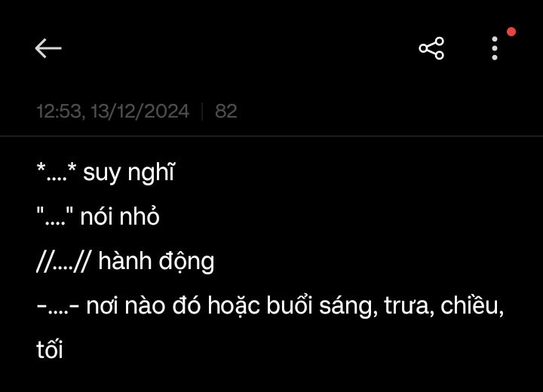
Task: Click the *....* asterisk marker
Action: (x=56, y=173)
